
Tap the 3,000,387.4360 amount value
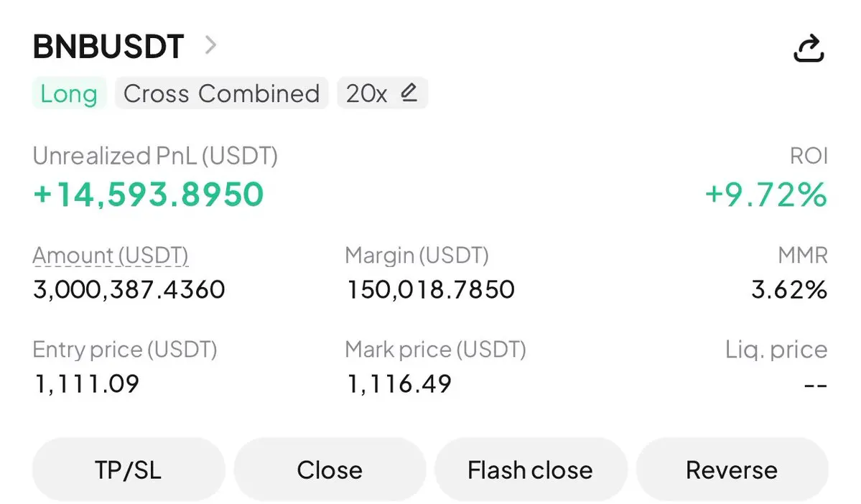coord(129,290)
